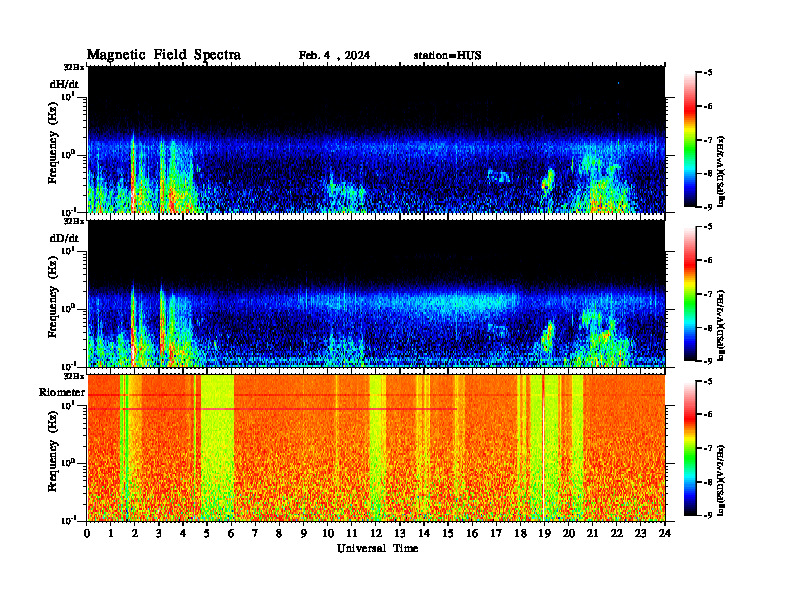
Task: Click the "-8" value on Riometer colorbar
Action: pyautogui.click(x=708, y=482)
